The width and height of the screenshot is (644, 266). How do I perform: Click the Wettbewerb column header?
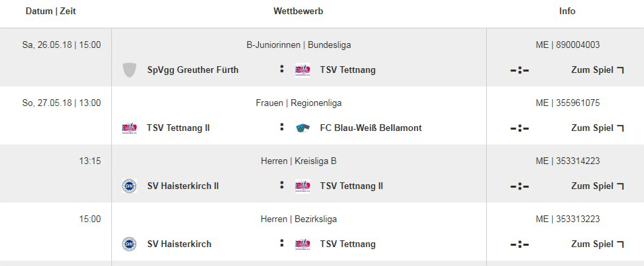tap(298, 11)
